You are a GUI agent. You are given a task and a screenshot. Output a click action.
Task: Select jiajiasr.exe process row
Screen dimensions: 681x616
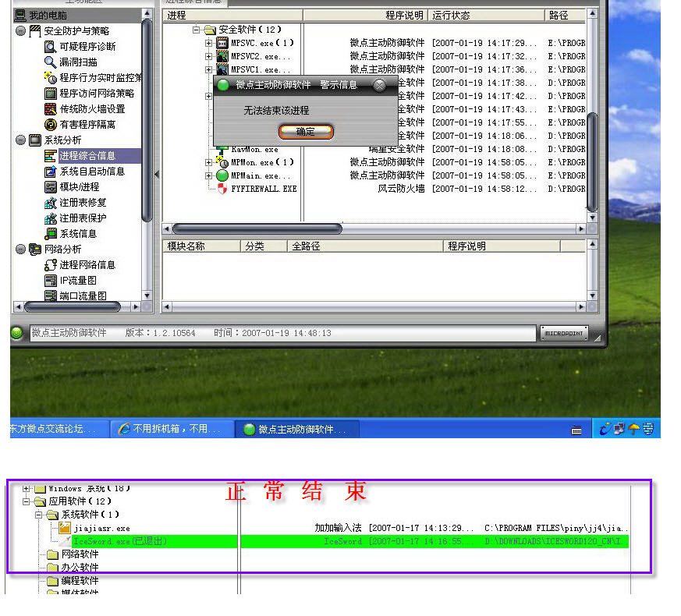tap(343, 529)
